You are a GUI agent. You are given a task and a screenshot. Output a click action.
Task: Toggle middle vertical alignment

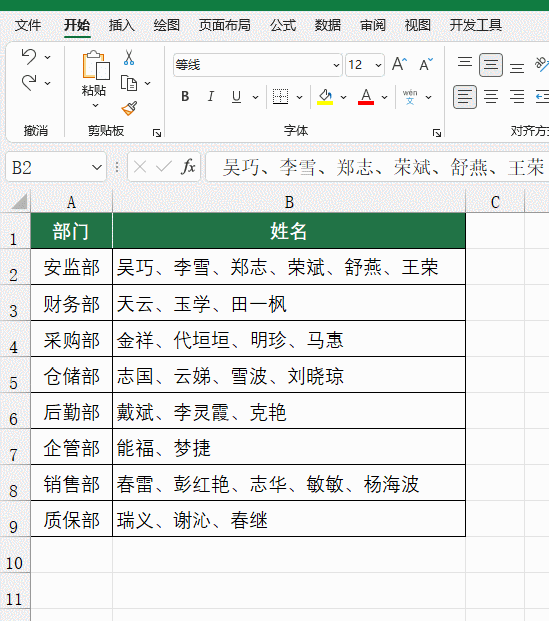491,65
